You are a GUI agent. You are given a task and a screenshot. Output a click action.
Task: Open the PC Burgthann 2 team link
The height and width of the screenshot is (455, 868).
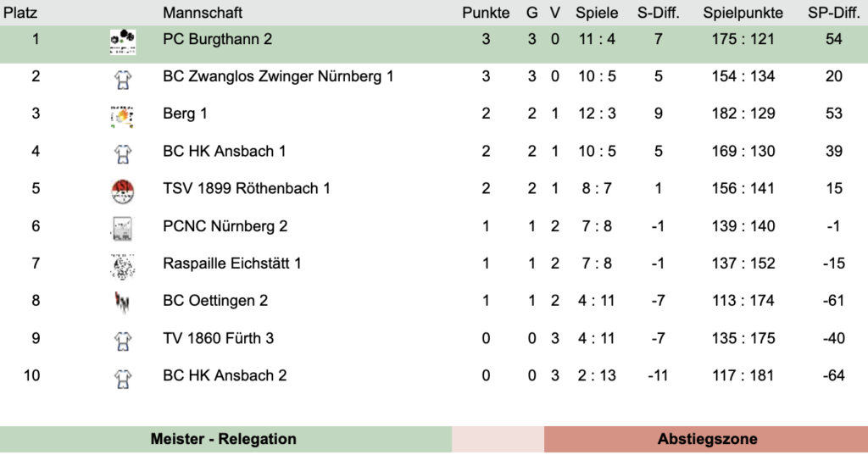point(217,39)
